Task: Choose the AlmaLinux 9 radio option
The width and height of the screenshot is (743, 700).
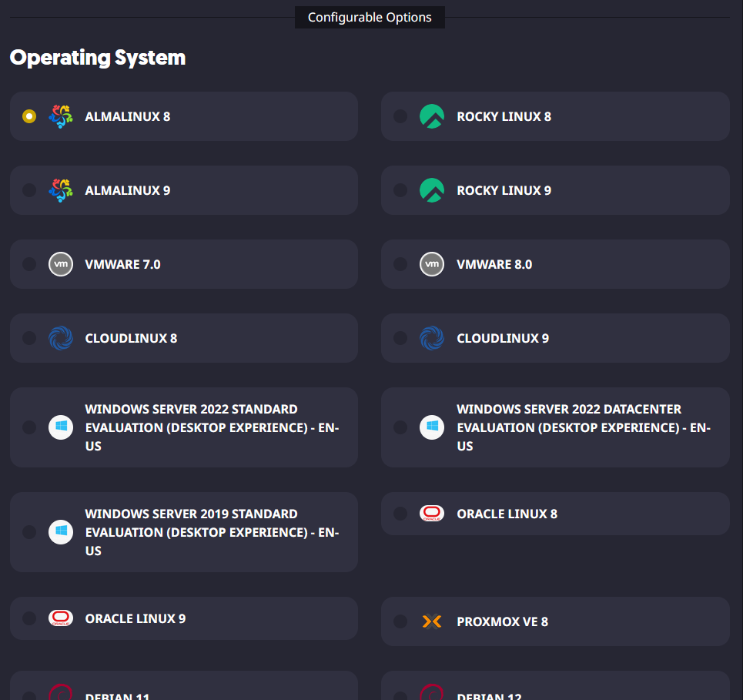Action: 29,190
